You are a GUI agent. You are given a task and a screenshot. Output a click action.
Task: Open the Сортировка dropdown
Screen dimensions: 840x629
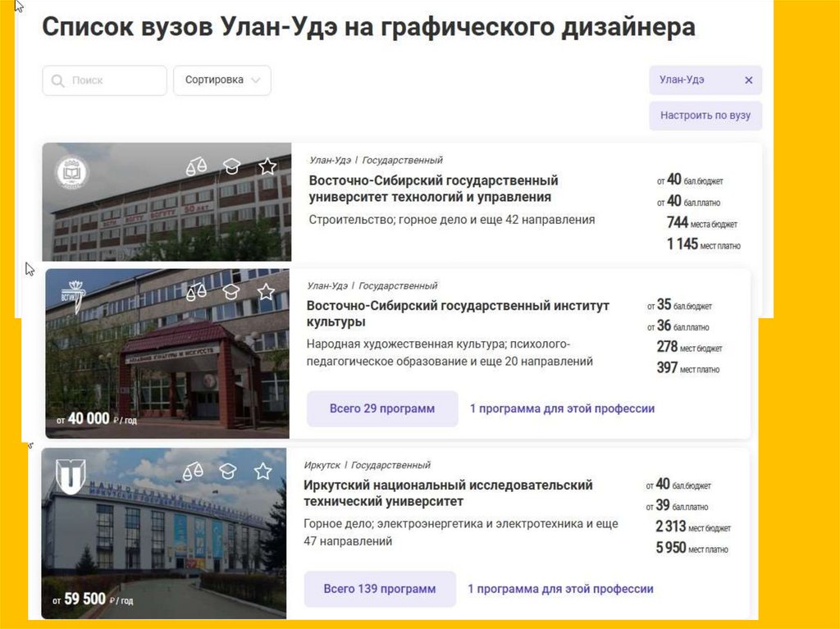pos(221,80)
